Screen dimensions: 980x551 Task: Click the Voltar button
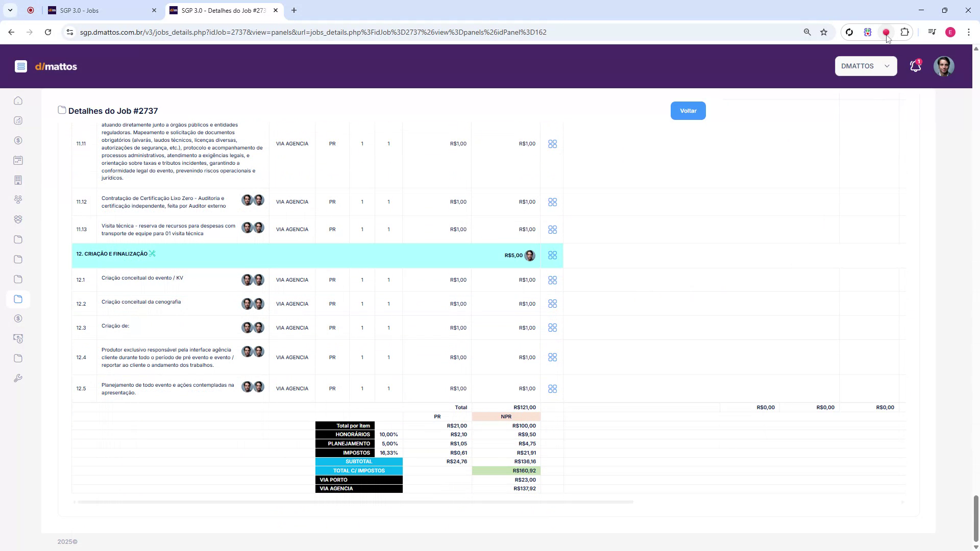coord(688,110)
